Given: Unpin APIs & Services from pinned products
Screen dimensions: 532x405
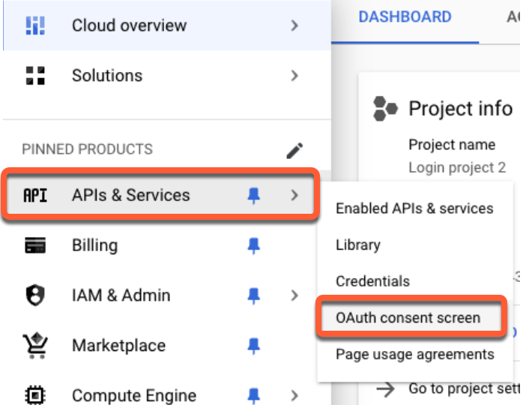Looking at the screenshot, I should point(254,196).
